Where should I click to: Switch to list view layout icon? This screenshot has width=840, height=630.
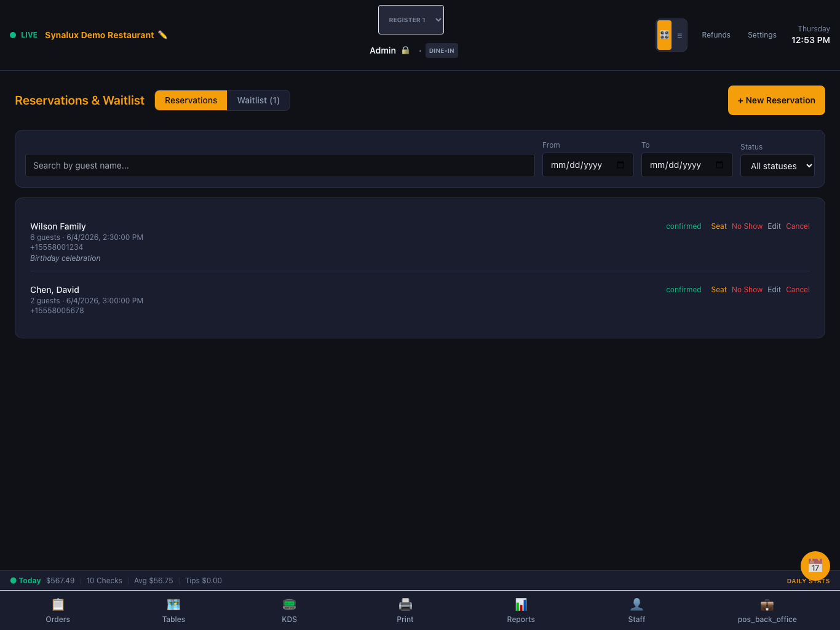(x=680, y=35)
